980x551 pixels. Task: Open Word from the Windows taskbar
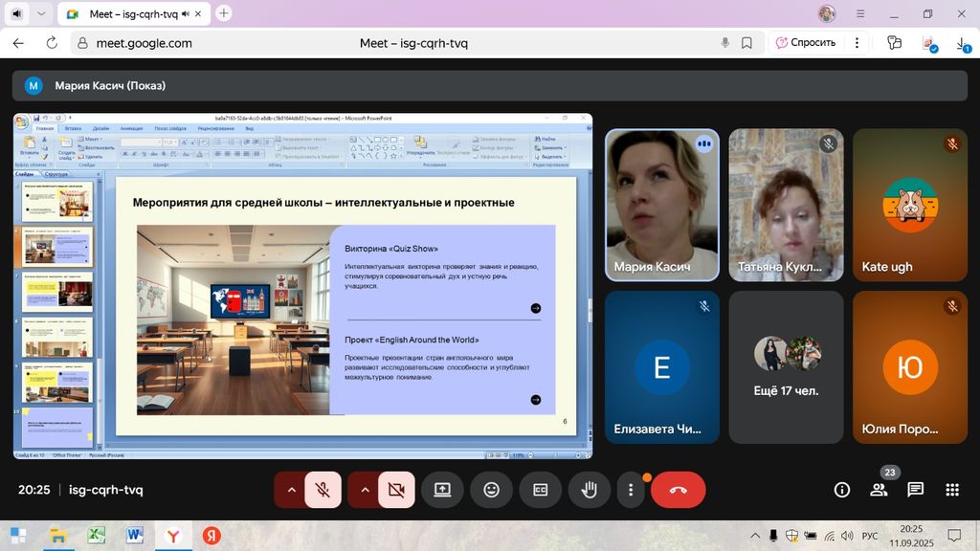pos(133,536)
